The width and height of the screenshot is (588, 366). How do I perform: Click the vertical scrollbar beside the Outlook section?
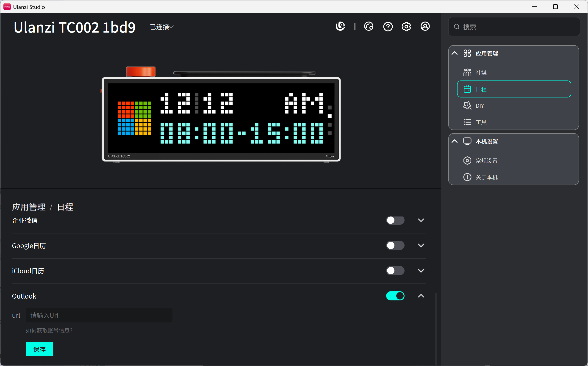click(x=436, y=329)
